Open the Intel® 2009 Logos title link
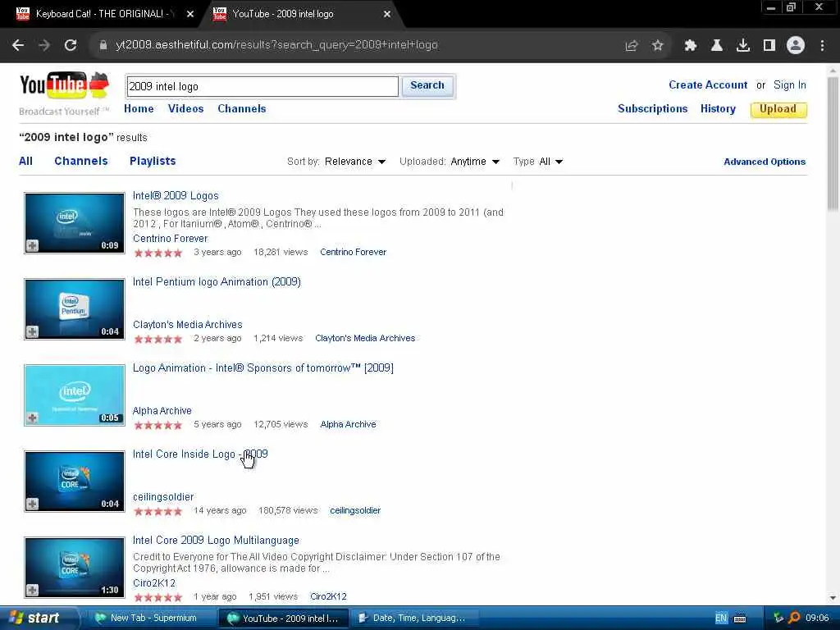The height and width of the screenshot is (630, 840). click(176, 196)
